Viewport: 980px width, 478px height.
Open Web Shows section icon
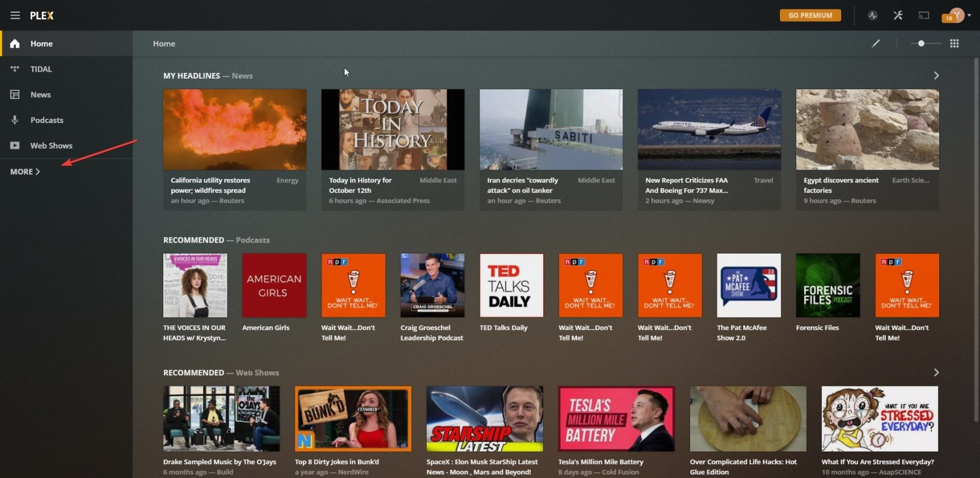click(x=15, y=146)
